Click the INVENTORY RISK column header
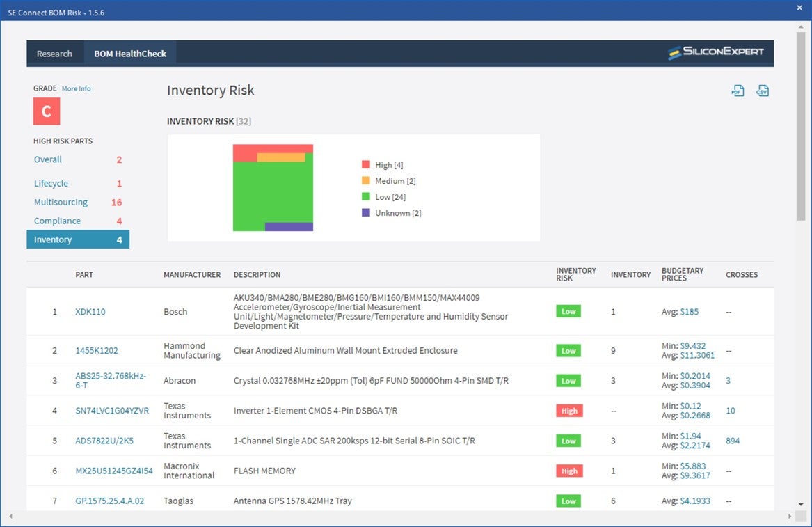 576,274
